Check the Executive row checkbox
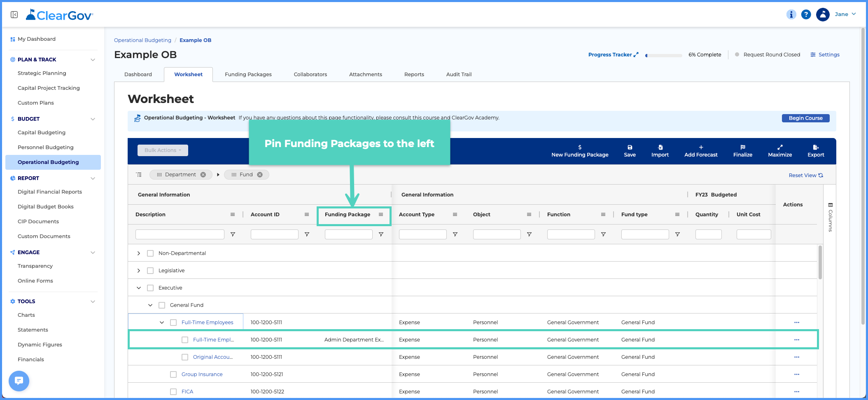Image resolution: width=868 pixels, height=400 pixels. tap(150, 288)
